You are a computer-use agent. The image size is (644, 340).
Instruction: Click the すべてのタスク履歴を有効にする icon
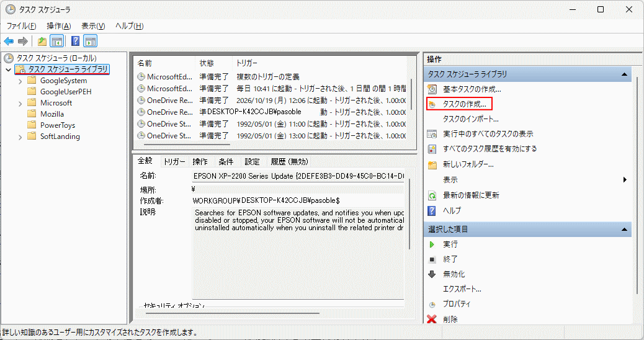pyautogui.click(x=432, y=149)
